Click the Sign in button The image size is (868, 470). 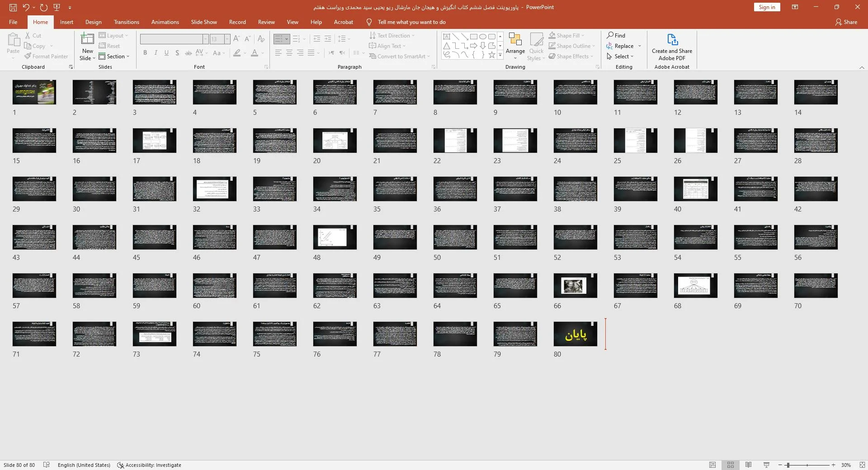point(767,7)
